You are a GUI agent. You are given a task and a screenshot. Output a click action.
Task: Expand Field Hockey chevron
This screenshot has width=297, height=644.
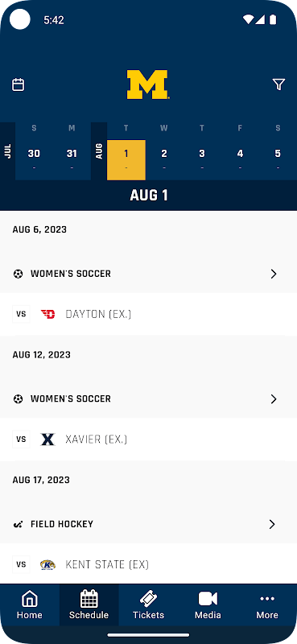click(272, 524)
